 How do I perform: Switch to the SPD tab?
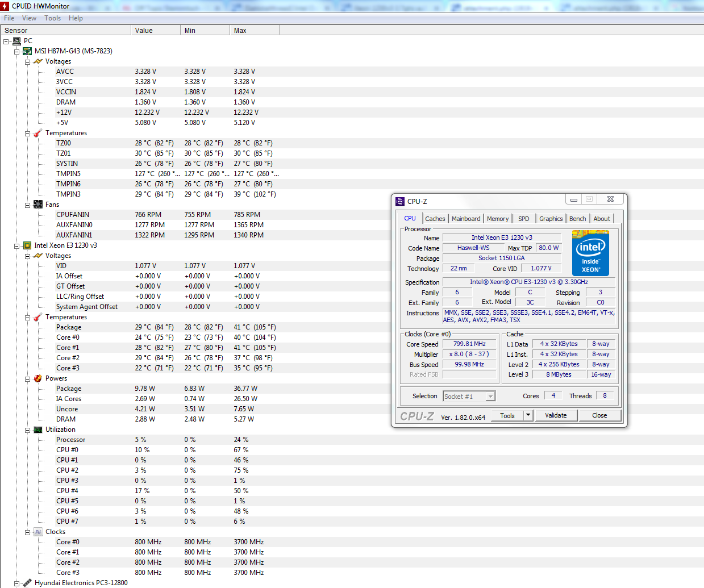[524, 219]
